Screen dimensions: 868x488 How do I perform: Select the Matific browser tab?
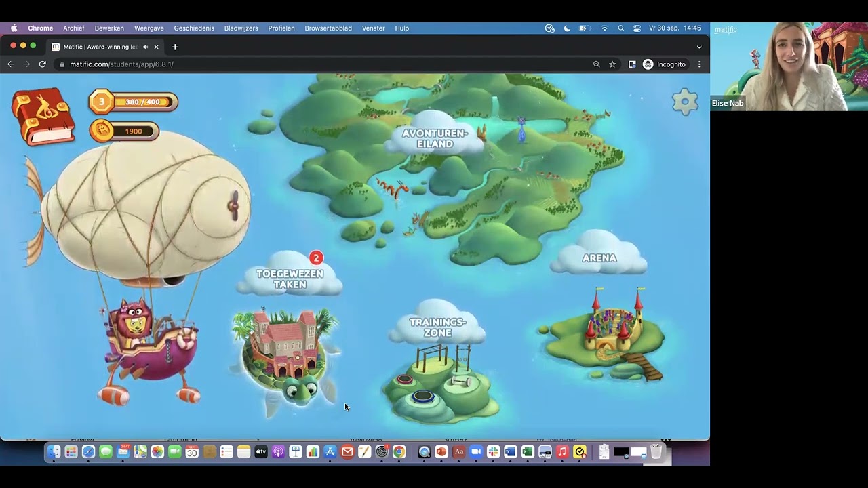[x=105, y=47]
